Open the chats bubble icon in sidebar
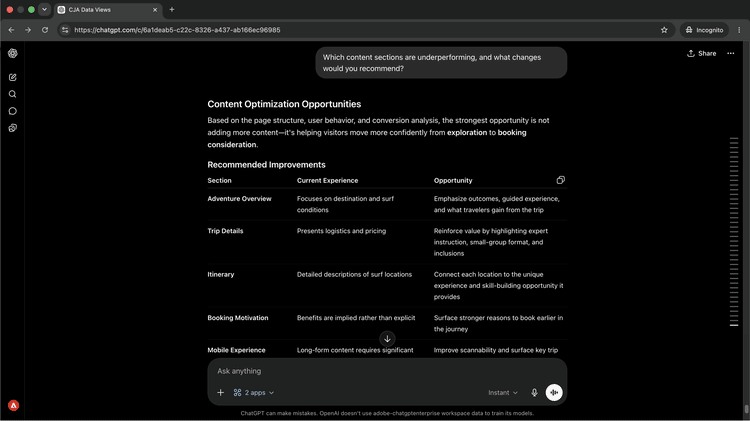Image resolution: width=750 pixels, height=421 pixels. coord(13,111)
